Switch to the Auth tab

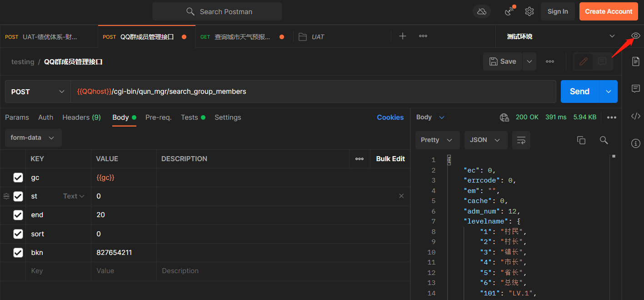pos(45,117)
